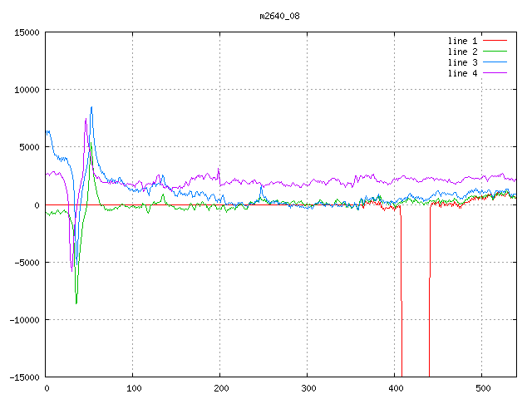
Task: Click y-axis label 10000
Action: 27,90
